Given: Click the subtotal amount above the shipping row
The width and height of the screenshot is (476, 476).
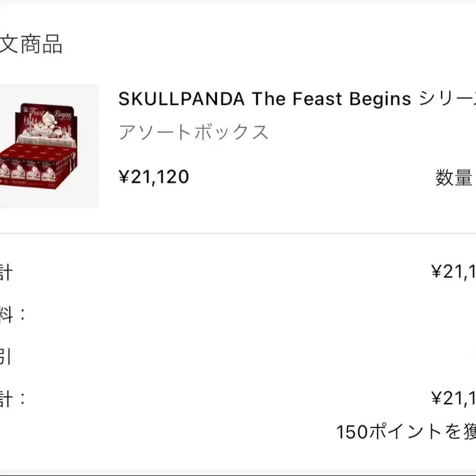Looking at the screenshot, I should (x=453, y=272).
